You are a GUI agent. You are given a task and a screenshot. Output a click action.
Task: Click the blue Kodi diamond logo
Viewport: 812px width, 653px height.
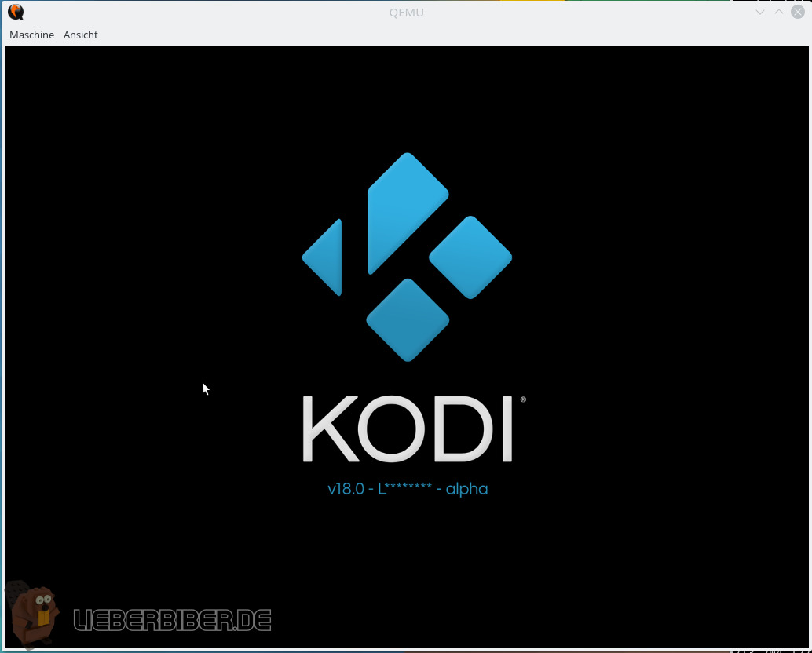tap(407, 257)
